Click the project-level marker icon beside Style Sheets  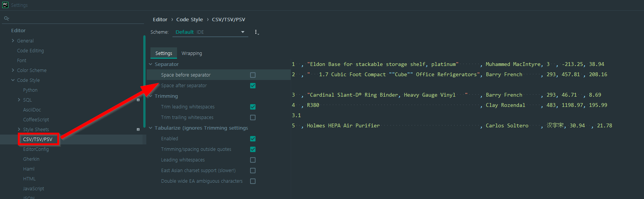click(x=138, y=130)
